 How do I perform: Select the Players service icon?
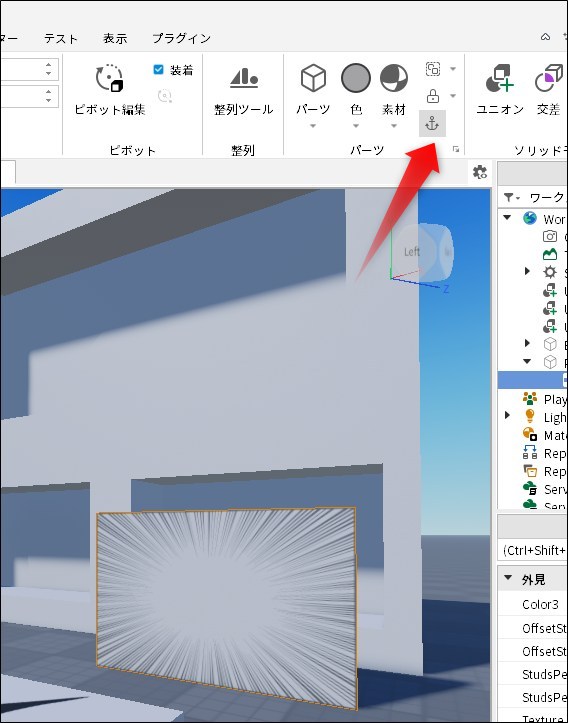point(530,398)
